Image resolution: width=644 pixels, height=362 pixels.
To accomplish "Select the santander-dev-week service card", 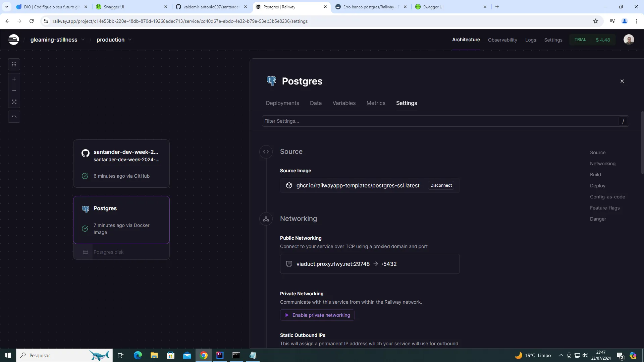I will pyautogui.click(x=121, y=163).
